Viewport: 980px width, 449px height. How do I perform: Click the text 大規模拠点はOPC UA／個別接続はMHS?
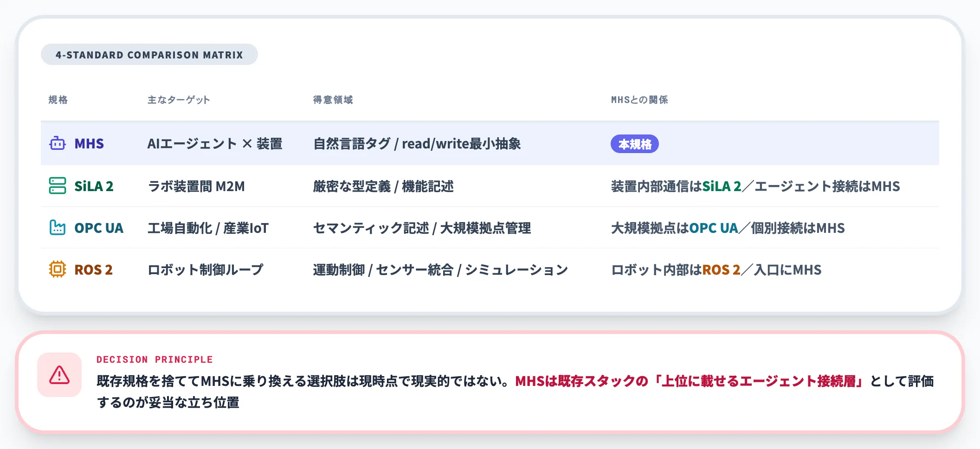[728, 228]
